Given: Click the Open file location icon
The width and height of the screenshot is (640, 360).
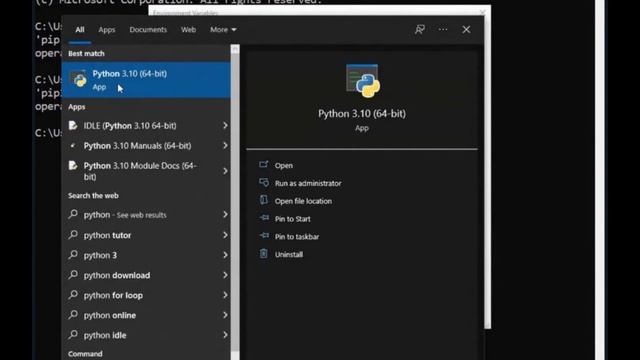Looking at the screenshot, I should [x=264, y=200].
